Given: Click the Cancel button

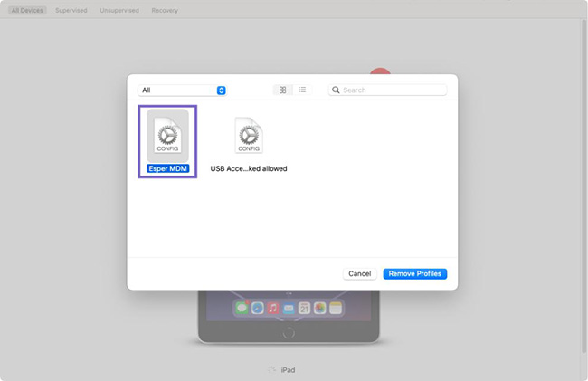Looking at the screenshot, I should click(x=360, y=273).
